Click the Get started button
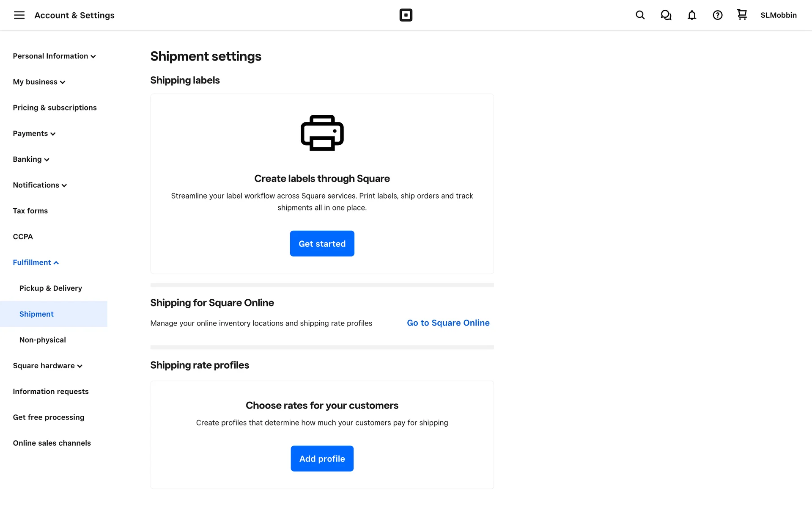 (322, 243)
